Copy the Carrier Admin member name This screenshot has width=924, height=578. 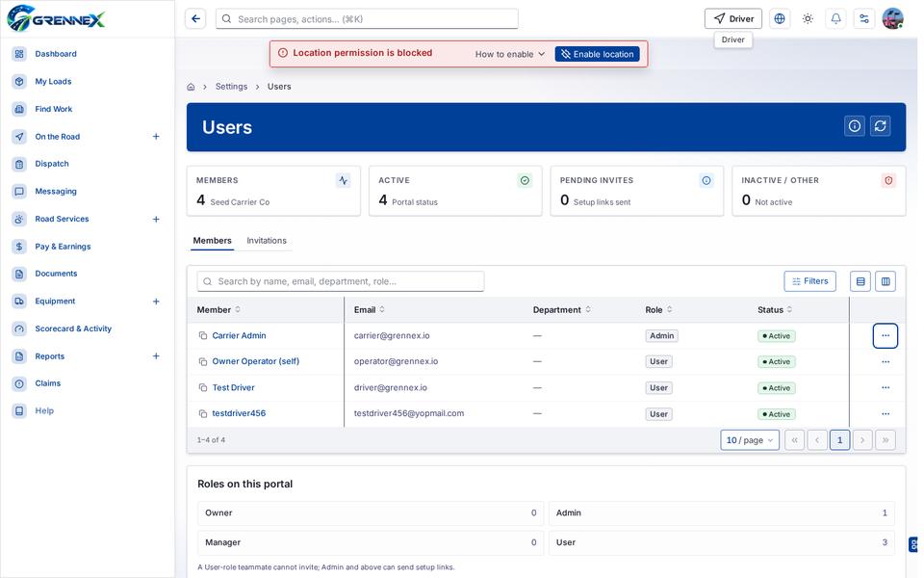coord(203,335)
